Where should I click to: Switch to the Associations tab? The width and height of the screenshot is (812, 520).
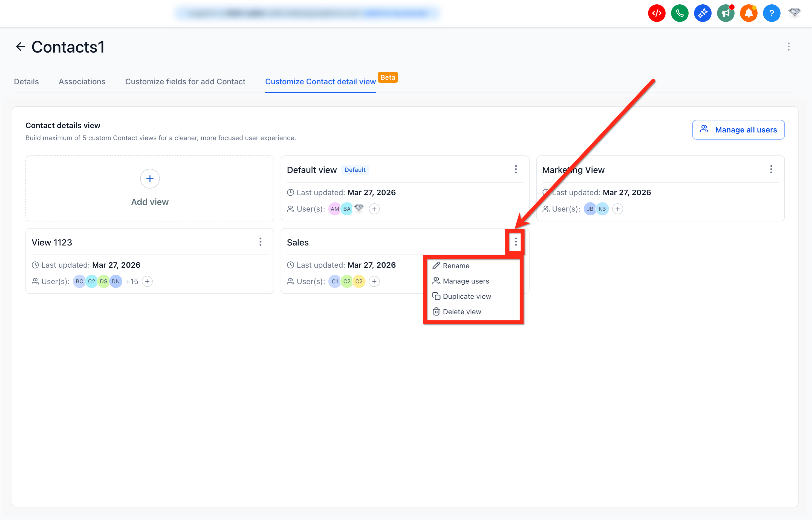[82, 82]
